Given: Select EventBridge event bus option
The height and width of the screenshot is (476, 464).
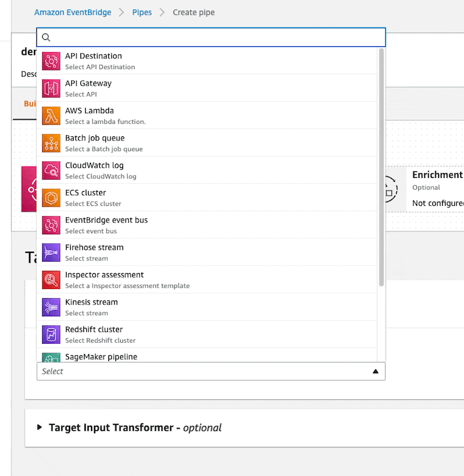Looking at the screenshot, I should pos(206,225).
